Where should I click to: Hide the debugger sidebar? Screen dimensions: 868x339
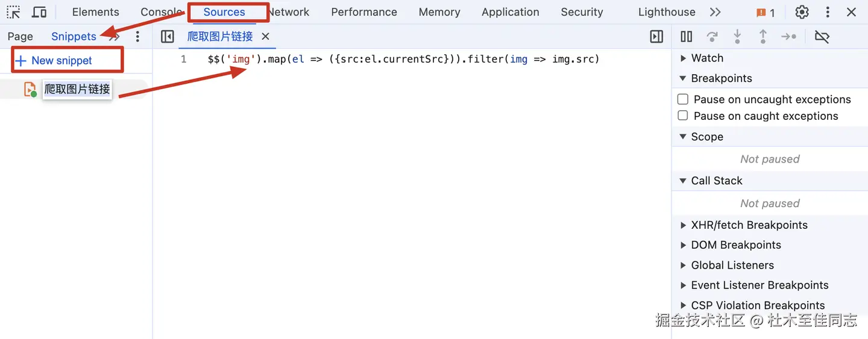pyautogui.click(x=656, y=37)
